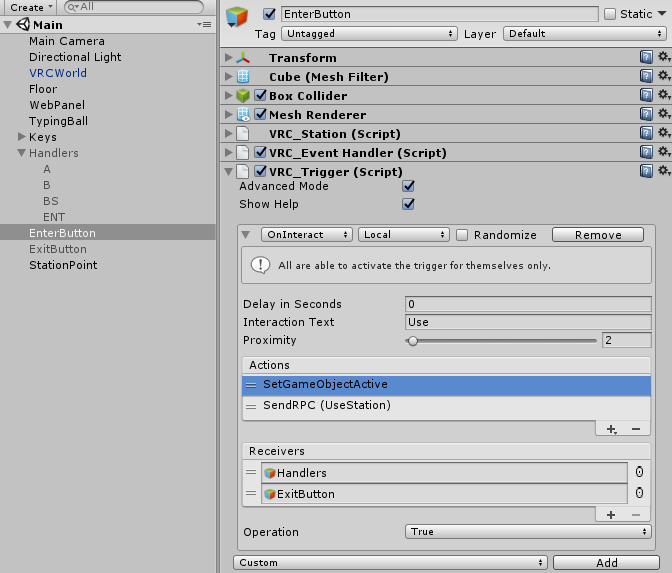Pick object for Handlers receiver circle icon
The height and width of the screenshot is (573, 672).
[639, 472]
